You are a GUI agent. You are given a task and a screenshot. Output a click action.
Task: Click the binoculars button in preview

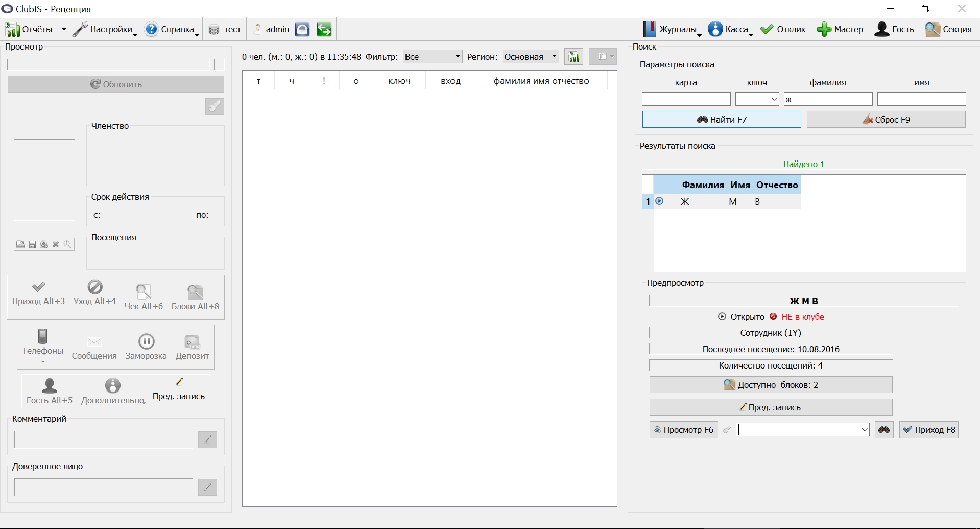[x=884, y=430]
